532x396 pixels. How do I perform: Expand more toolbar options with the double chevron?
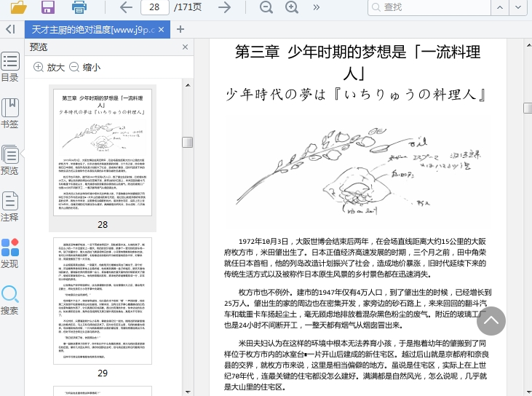(x=316, y=7)
